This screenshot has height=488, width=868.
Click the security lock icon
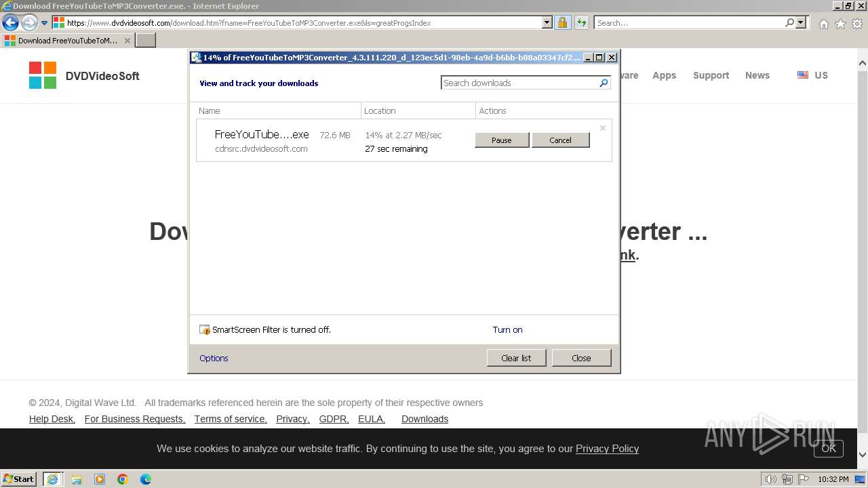(x=562, y=22)
